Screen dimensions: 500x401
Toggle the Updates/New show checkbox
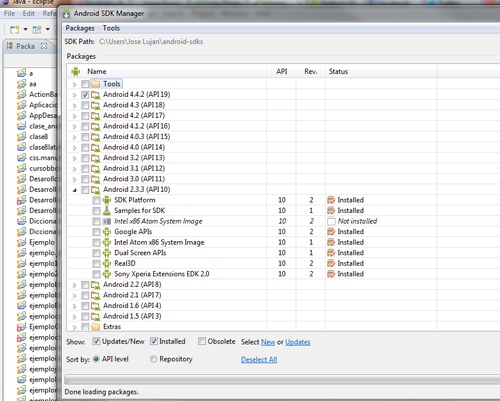96,341
